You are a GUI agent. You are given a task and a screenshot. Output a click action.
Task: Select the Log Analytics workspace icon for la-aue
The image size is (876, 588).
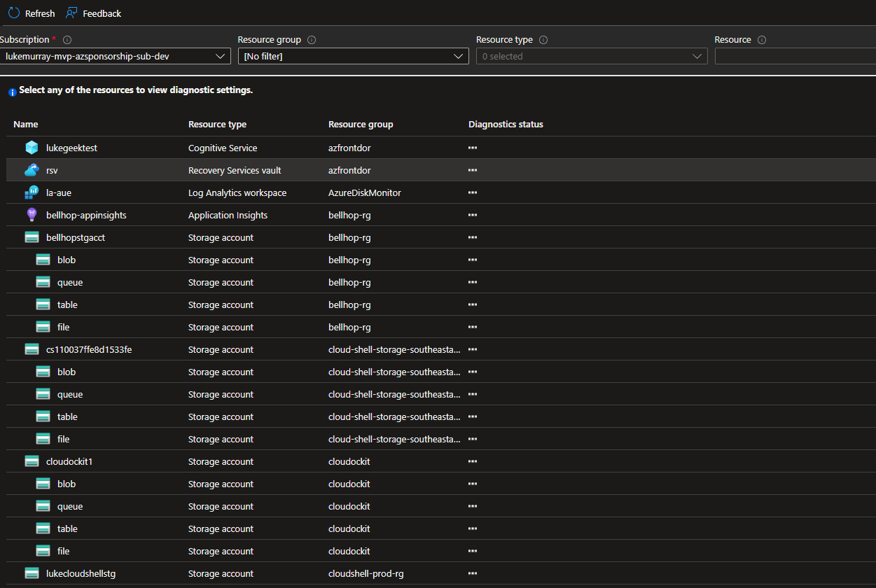[32, 192]
